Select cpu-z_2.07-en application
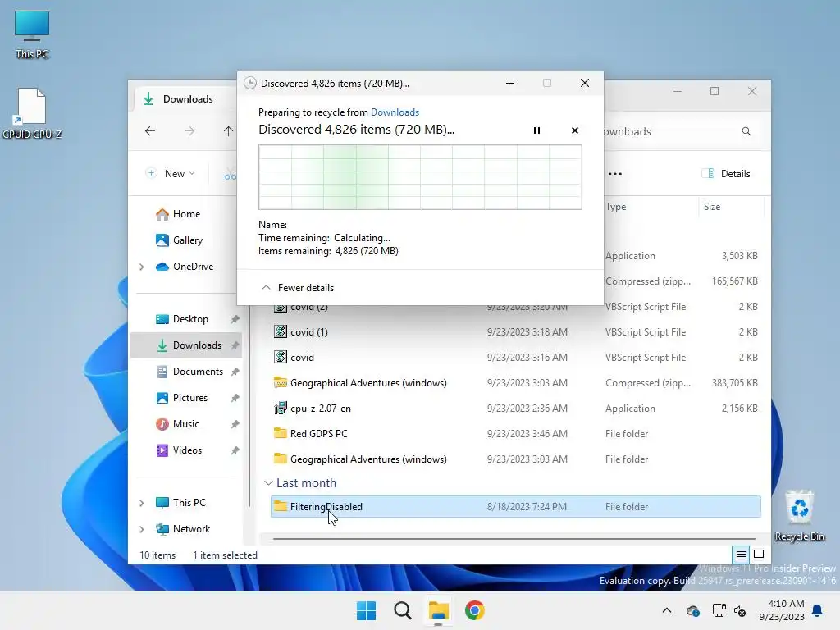The image size is (840, 630). (x=515, y=409)
